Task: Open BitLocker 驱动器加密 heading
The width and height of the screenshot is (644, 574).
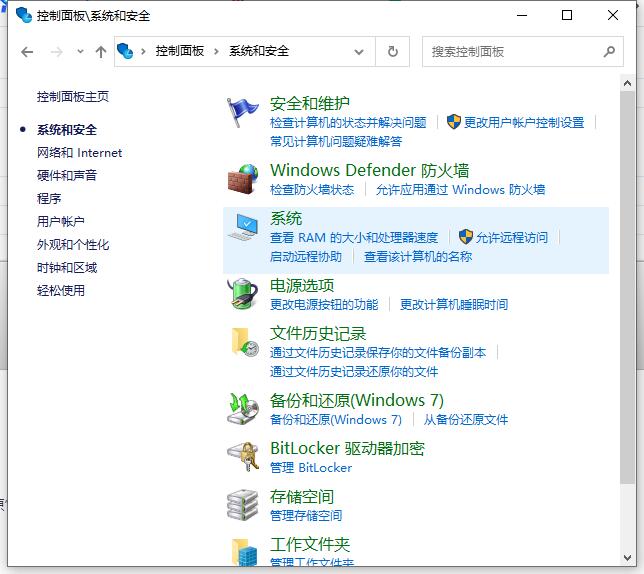Action: point(347,448)
